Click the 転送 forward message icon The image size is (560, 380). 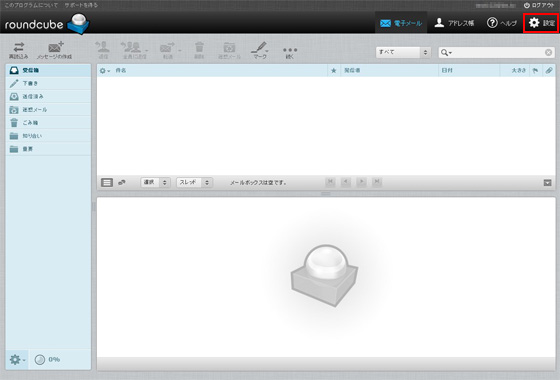tap(168, 50)
